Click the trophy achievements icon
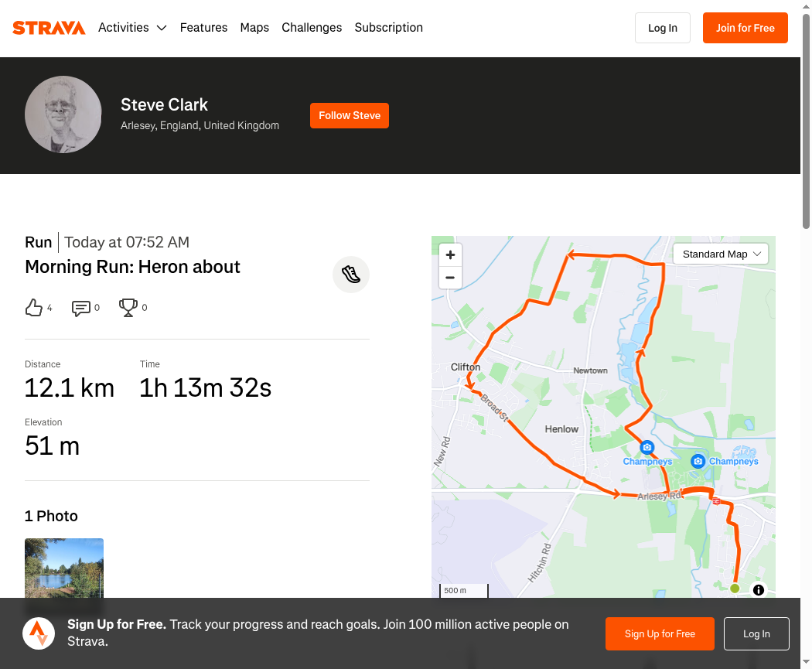This screenshot has width=812, height=669. (x=128, y=308)
